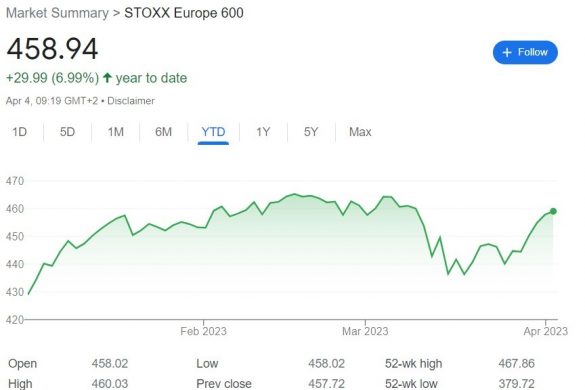Switch to the 6M range tab
The width and height of the screenshot is (585, 390).
click(x=163, y=132)
